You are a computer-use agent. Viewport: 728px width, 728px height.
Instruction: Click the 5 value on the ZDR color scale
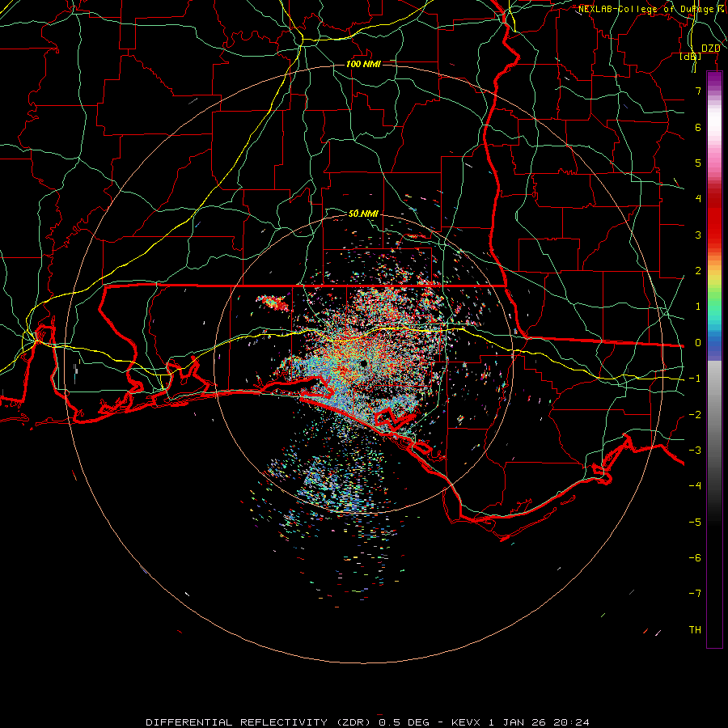(698, 163)
